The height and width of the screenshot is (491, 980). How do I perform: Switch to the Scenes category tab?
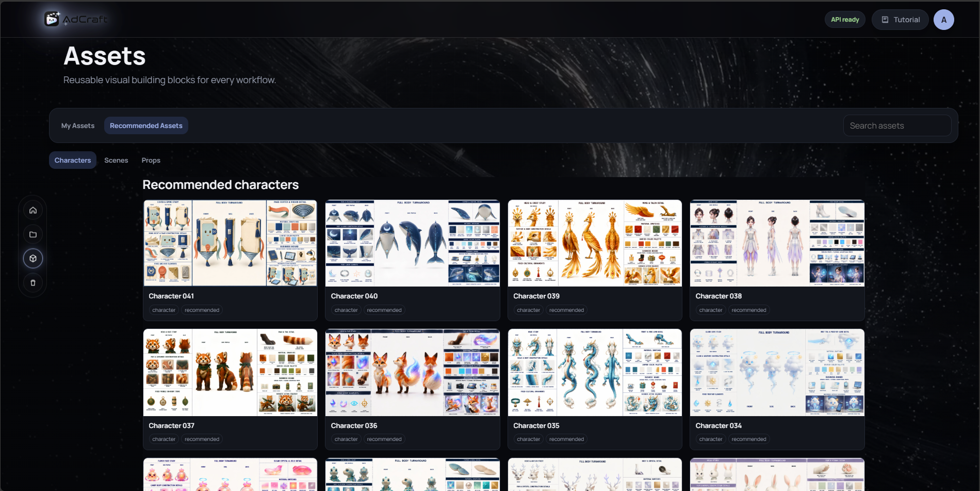point(116,160)
